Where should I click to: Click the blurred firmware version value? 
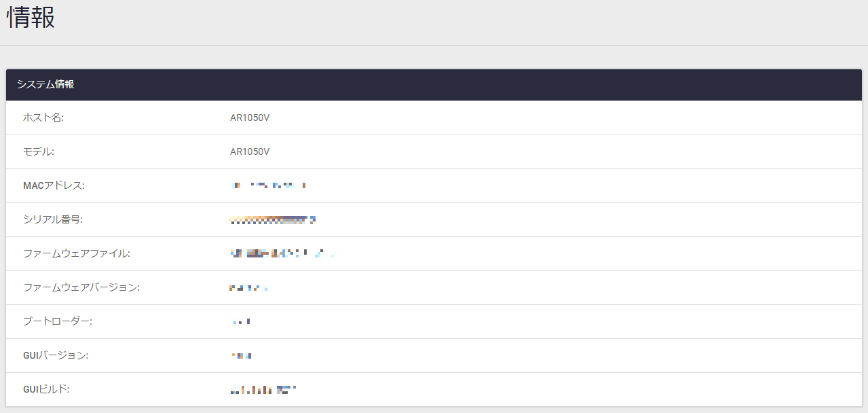[x=248, y=288]
